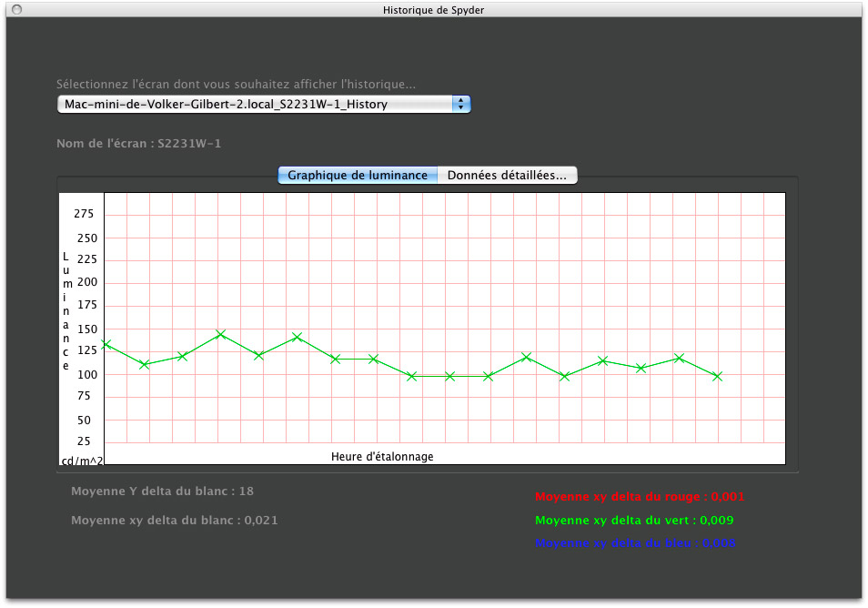Click the Historique de Spyder title
Screen dimensions: 868x608
click(433, 10)
